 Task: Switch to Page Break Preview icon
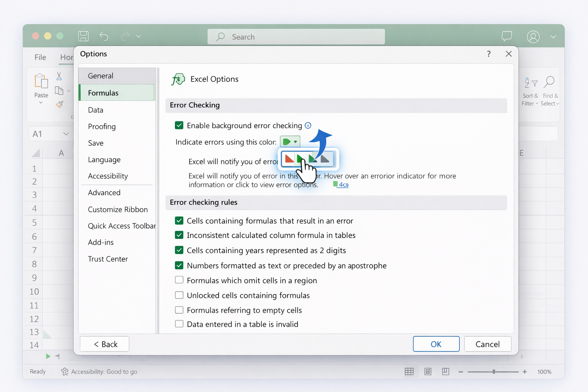pos(446,372)
